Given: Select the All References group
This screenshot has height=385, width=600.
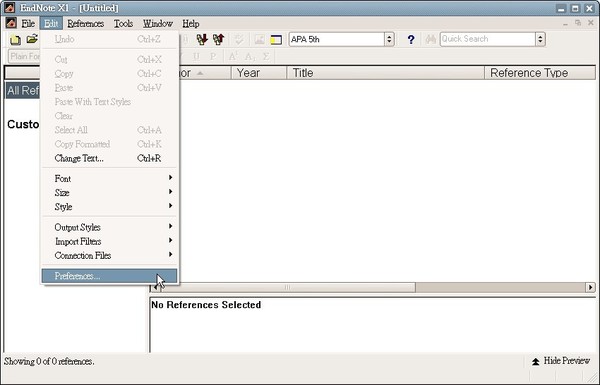Looking at the screenshot, I should point(23,91).
